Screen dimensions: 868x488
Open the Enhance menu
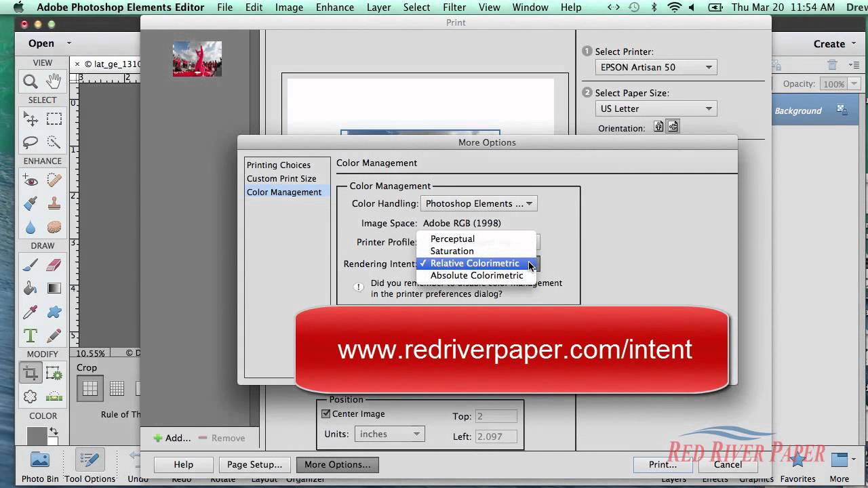click(x=335, y=7)
